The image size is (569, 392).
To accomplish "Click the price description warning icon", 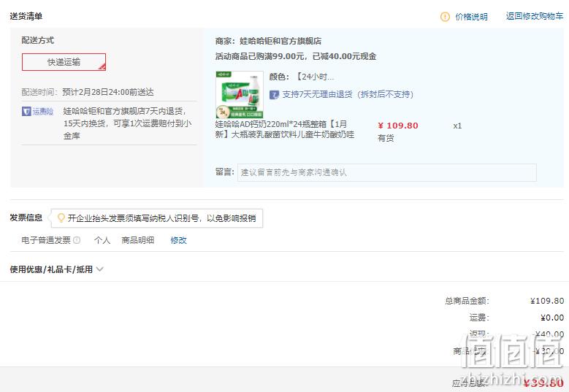I will [x=445, y=17].
